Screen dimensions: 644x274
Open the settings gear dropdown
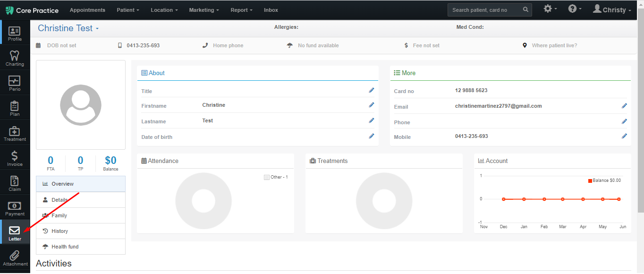tap(550, 9)
